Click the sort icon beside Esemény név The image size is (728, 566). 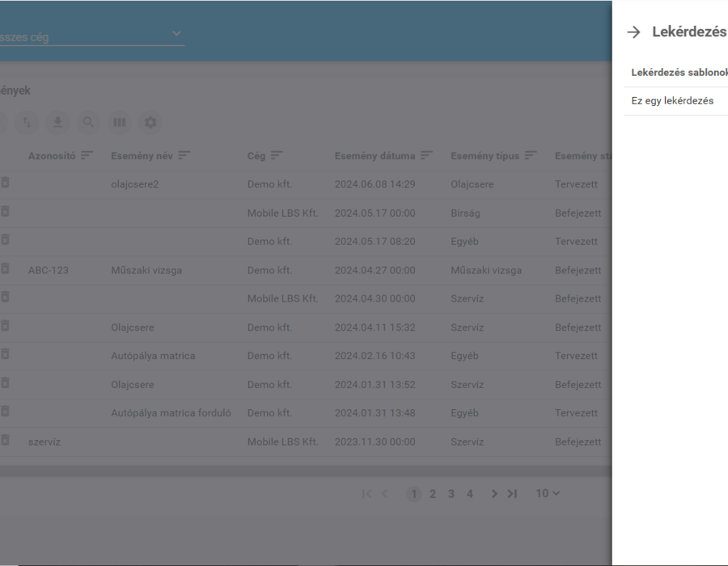(x=184, y=155)
